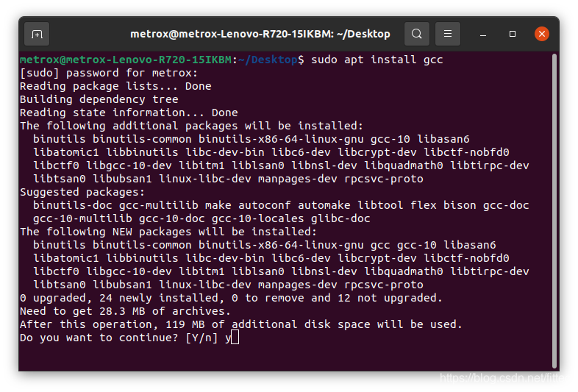Click 'The following additional packages will be installed:' line
Image resolution: width=578 pixels, height=392 pixels.
click(x=191, y=126)
